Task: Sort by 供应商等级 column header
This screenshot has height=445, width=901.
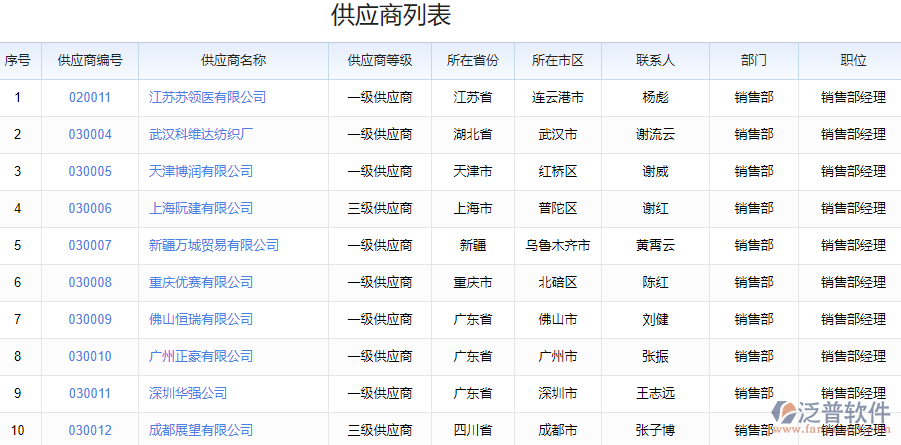Action: point(380,61)
